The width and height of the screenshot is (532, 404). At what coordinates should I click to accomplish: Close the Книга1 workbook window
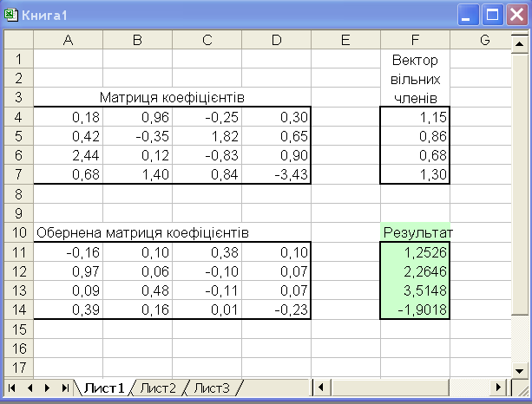tap(516, 15)
